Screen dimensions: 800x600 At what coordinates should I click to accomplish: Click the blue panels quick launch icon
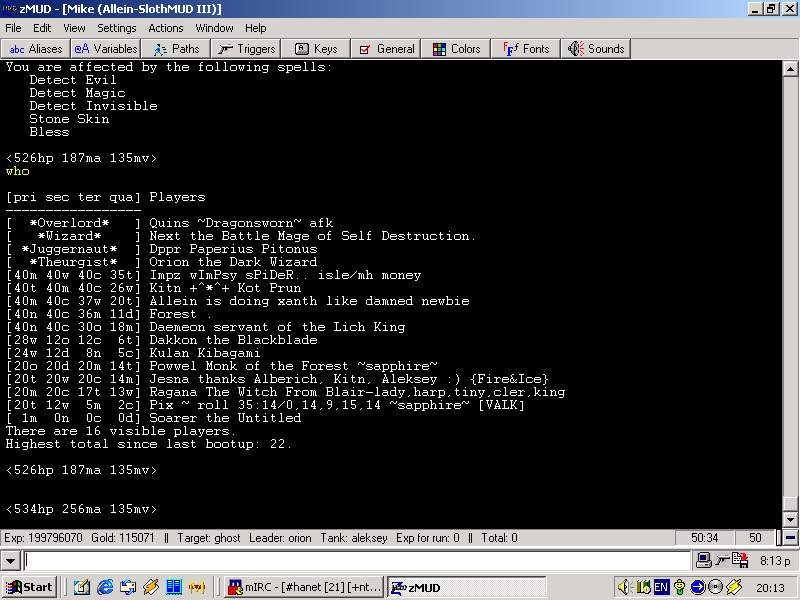tap(174, 587)
